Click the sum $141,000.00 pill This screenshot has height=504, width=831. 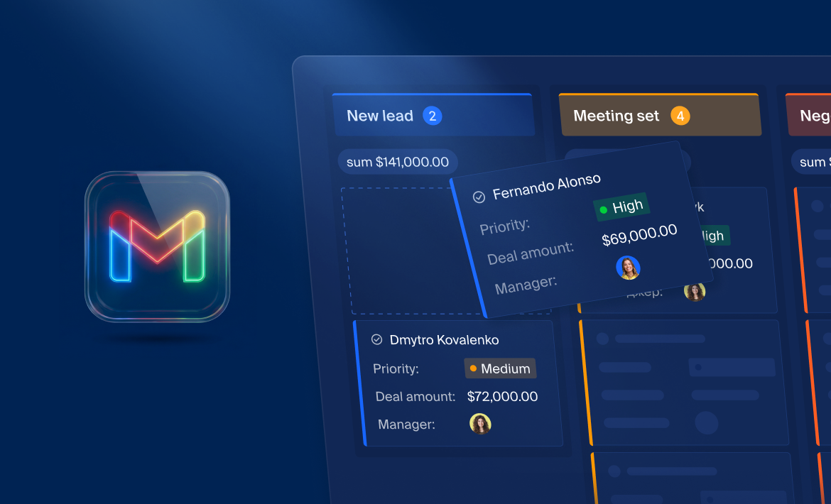pos(398,162)
